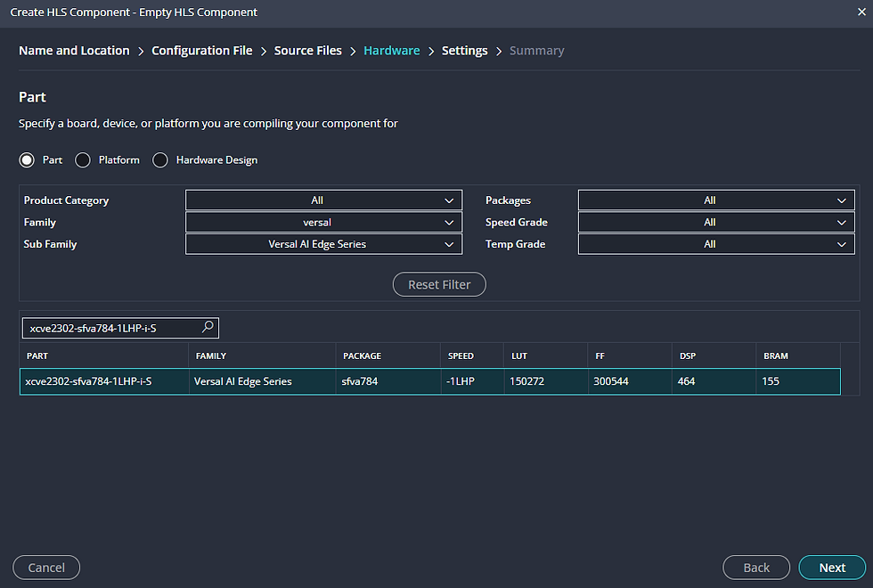Click the Back button
Image resolution: width=873 pixels, height=588 pixels.
(755, 568)
